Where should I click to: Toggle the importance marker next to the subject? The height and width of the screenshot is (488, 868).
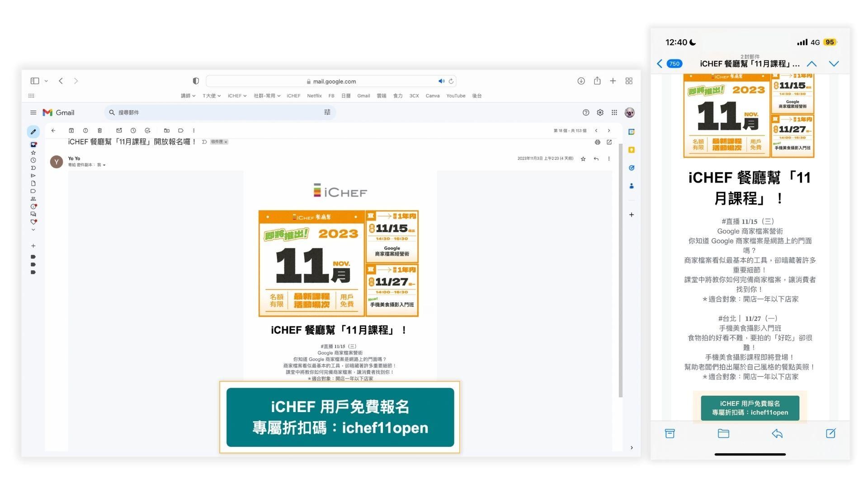pos(204,142)
